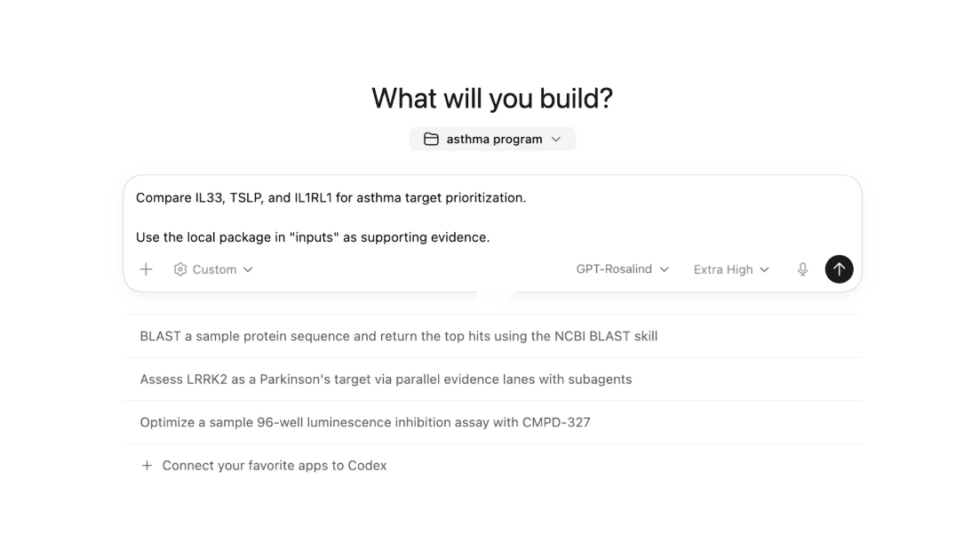Screen dimensions: 980x536
Task: Send the prompt with the arrow button
Action: pyautogui.click(x=839, y=269)
